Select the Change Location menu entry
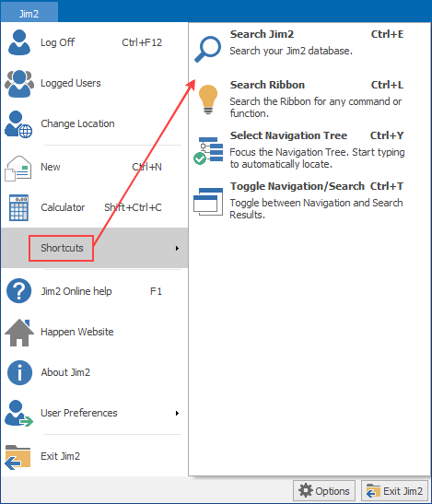 coord(95,123)
